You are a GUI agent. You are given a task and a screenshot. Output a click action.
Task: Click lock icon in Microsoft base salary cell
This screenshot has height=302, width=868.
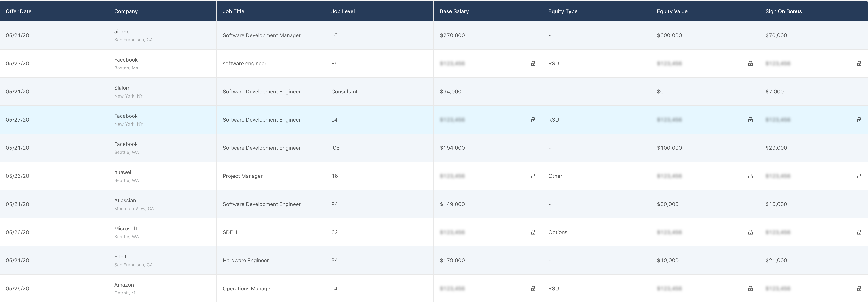(533, 232)
